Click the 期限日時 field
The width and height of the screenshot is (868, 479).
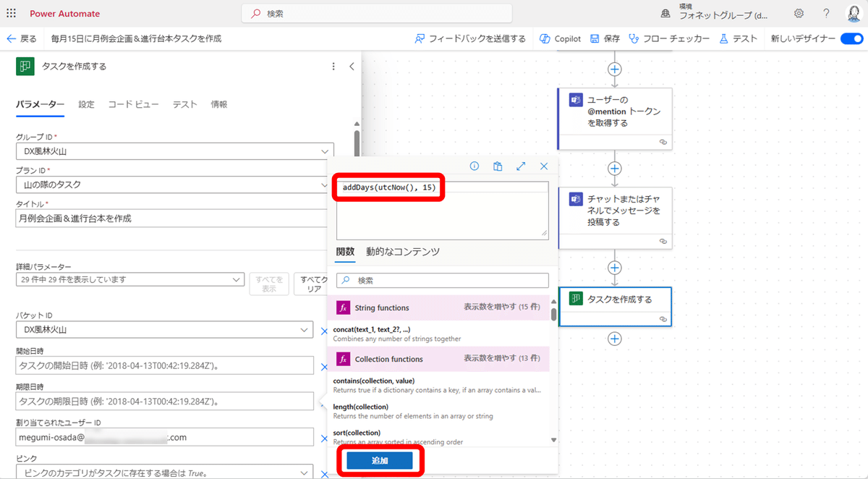164,401
